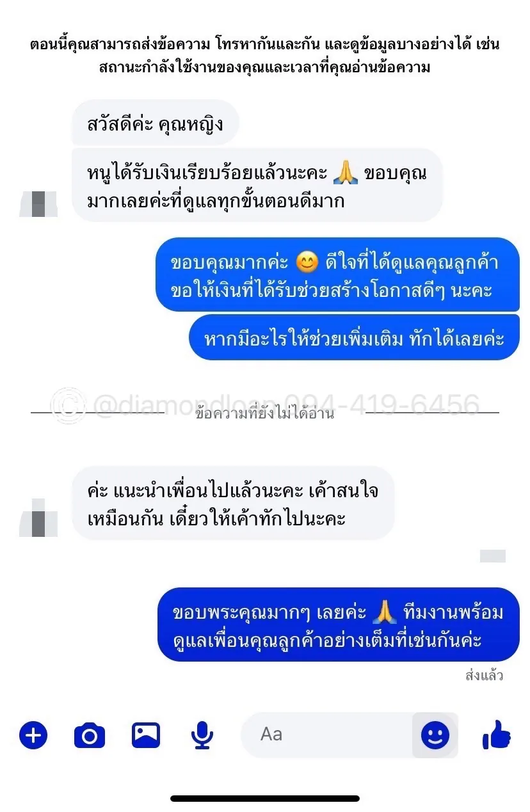Select the "ค่ะ แนะนำเพื่อนไปแล้วนะคะ" message bubble
This screenshot has width=530, height=812.
click(x=233, y=503)
